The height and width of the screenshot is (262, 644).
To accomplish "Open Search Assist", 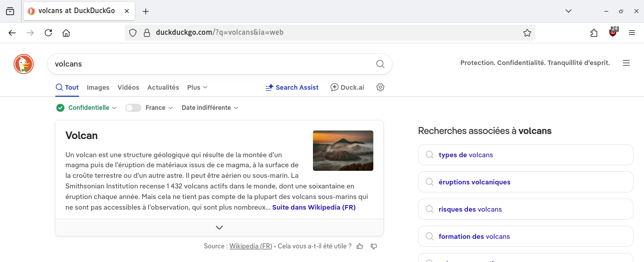I will 292,87.
